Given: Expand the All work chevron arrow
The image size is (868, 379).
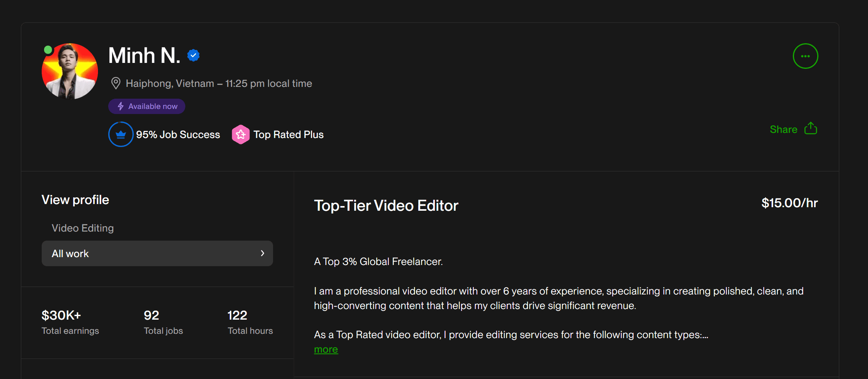Looking at the screenshot, I should pyautogui.click(x=262, y=254).
